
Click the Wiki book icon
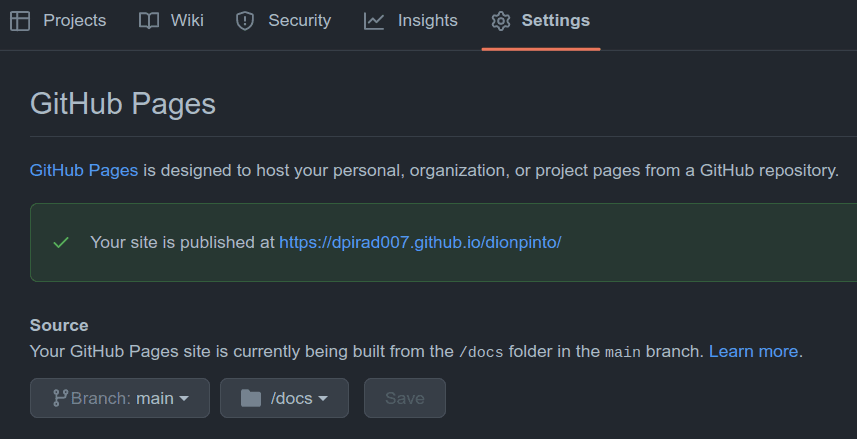[149, 21]
